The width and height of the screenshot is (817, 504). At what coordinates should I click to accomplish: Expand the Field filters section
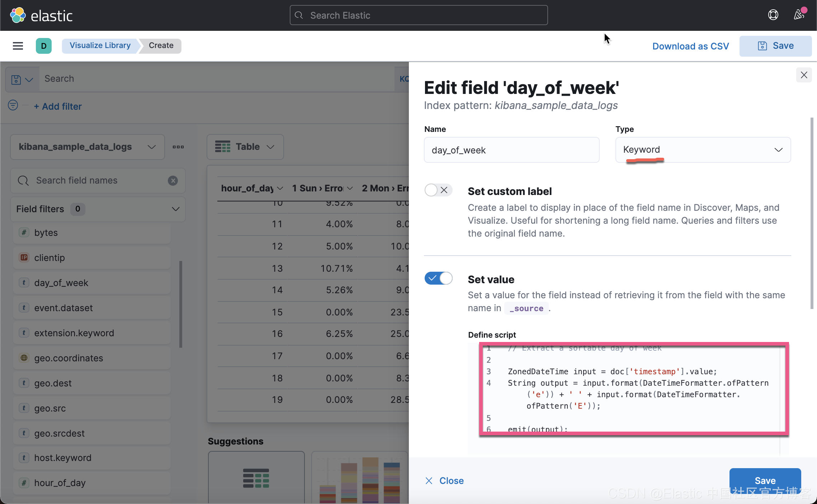[x=98, y=209]
